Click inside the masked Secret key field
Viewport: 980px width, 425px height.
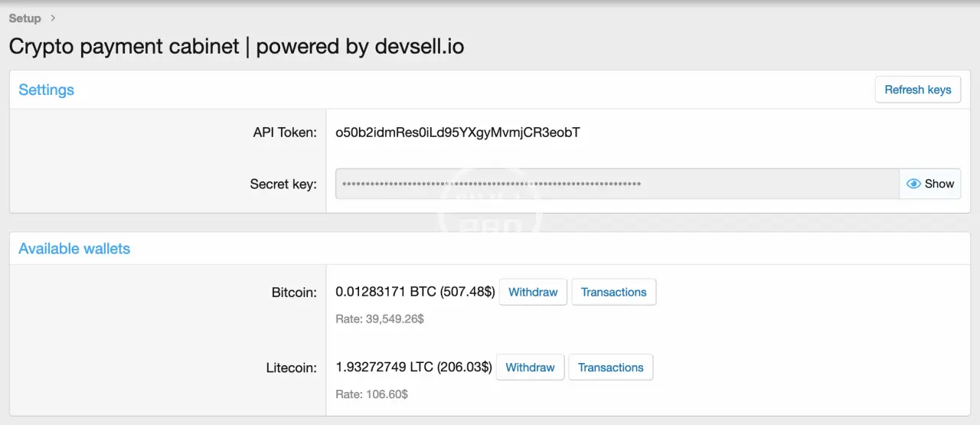[x=616, y=184]
